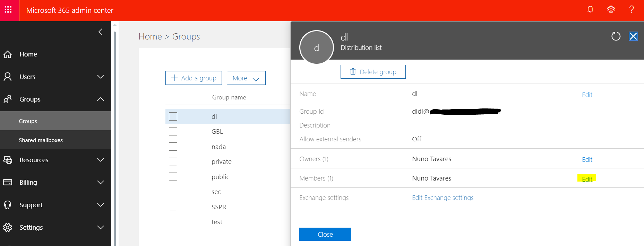
Task: Collapse the navigation pane arrow
Action: [101, 32]
